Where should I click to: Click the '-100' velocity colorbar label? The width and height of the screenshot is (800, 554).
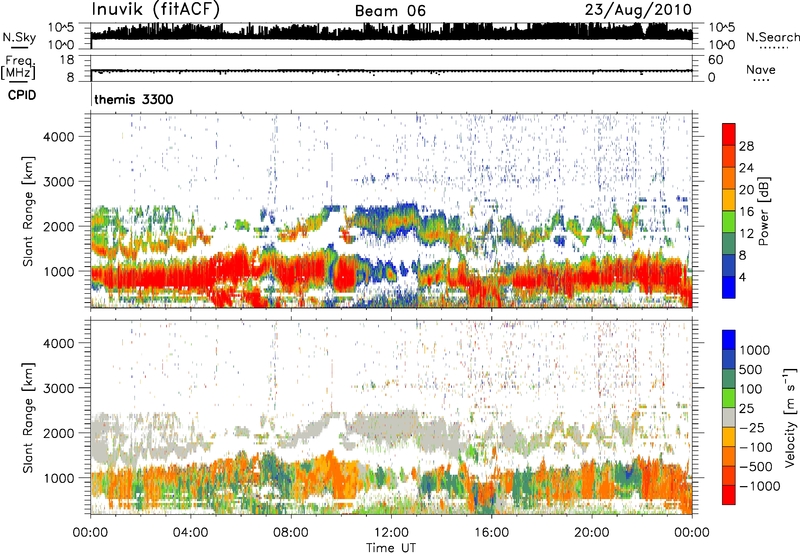755,447
